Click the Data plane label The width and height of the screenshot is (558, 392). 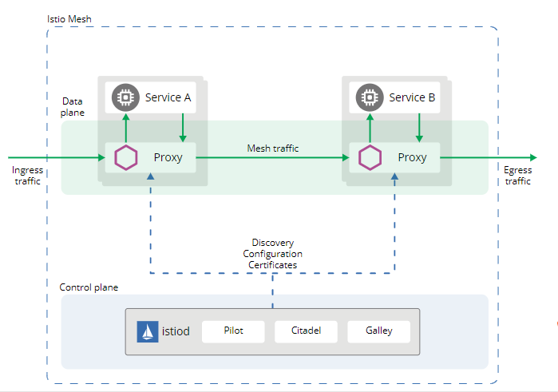(x=72, y=107)
